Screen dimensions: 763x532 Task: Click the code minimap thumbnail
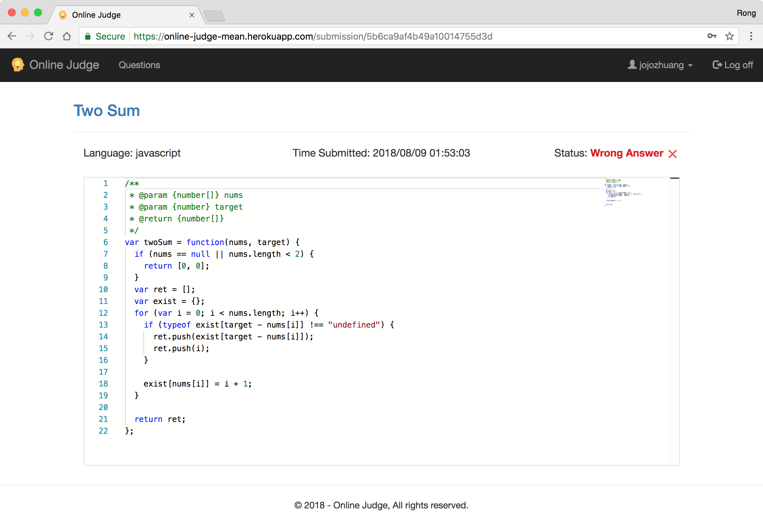pyautogui.click(x=623, y=192)
